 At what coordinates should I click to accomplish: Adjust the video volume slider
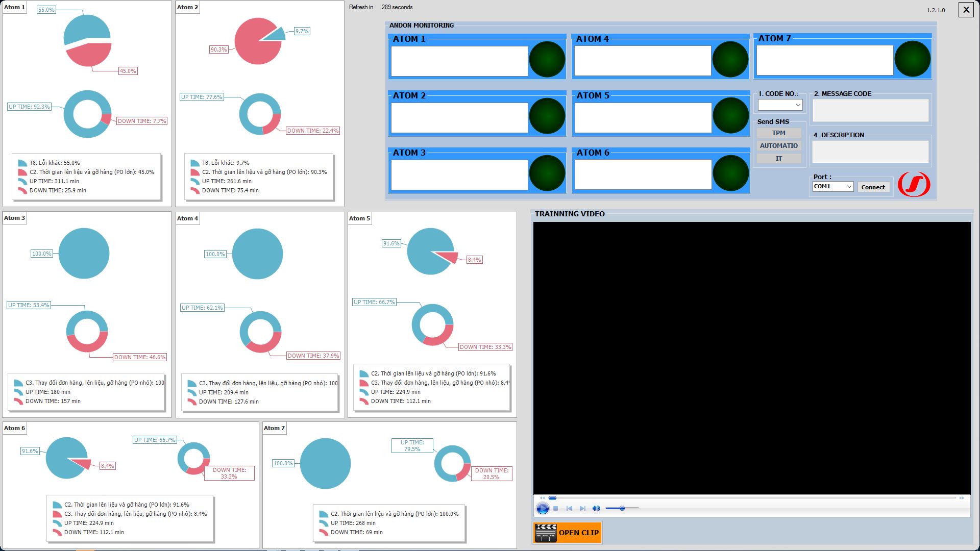tap(622, 508)
